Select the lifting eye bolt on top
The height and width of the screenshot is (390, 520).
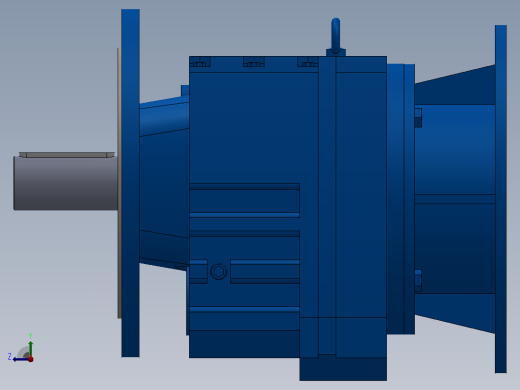[336, 37]
